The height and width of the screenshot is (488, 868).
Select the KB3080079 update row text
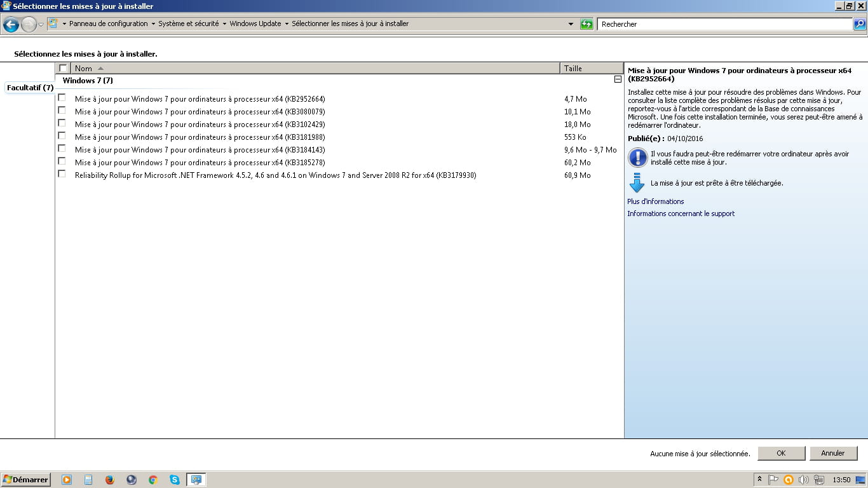point(200,112)
